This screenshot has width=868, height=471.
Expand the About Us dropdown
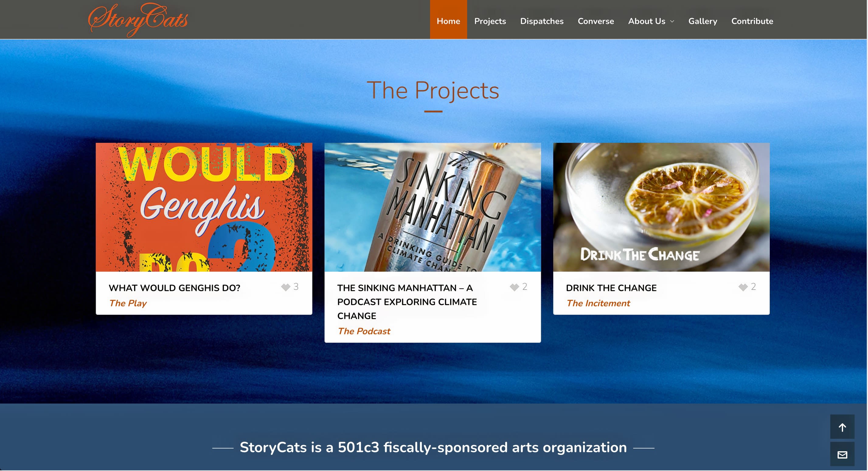(x=647, y=21)
